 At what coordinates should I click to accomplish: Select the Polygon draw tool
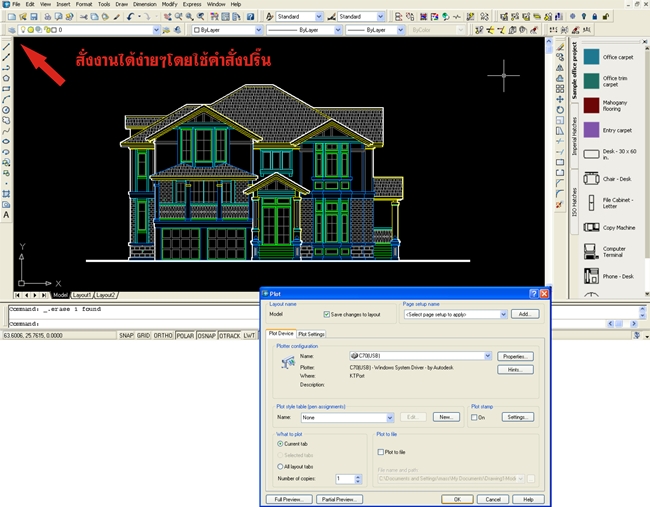pos(6,78)
